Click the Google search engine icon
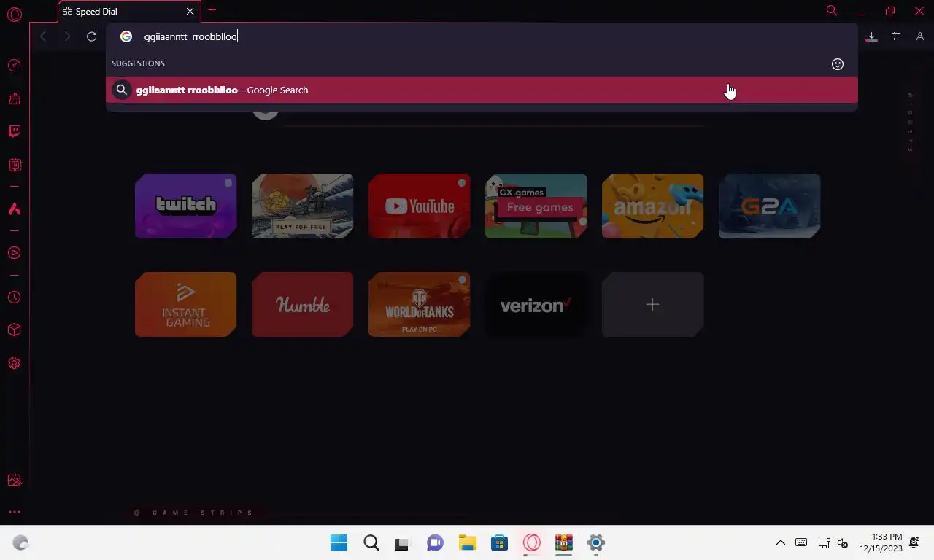The height and width of the screenshot is (560, 934). (x=126, y=36)
